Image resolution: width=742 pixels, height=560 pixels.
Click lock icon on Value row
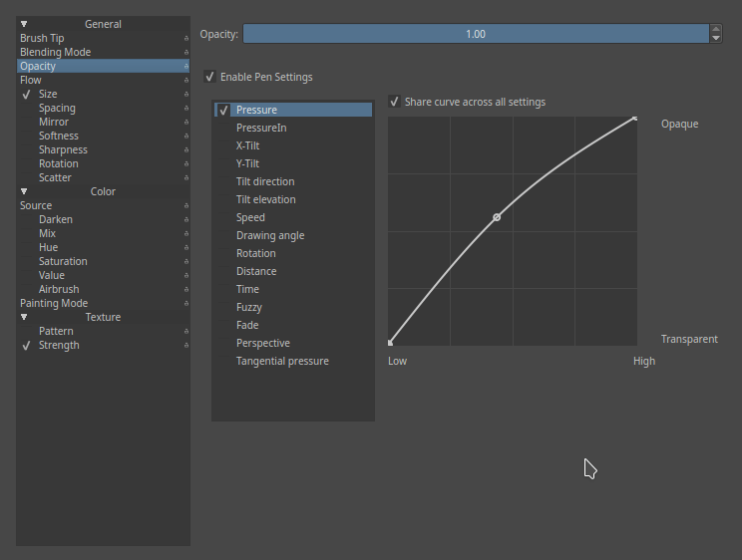(x=185, y=275)
